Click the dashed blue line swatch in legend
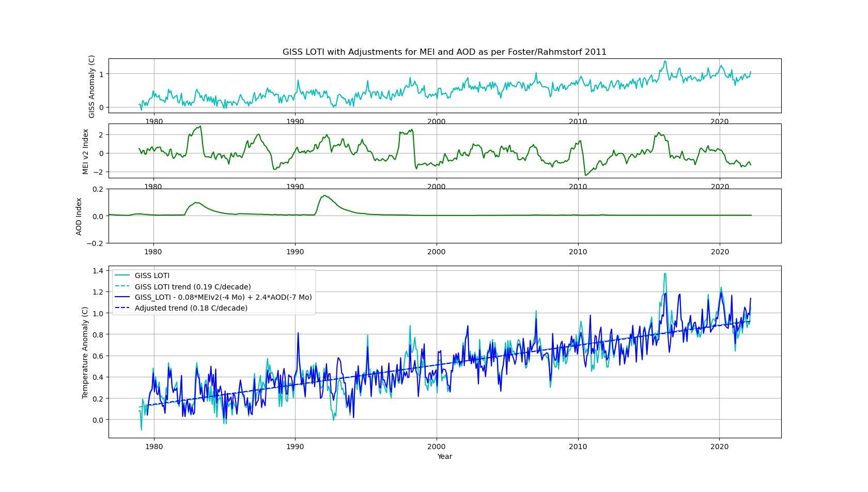 click(x=122, y=308)
